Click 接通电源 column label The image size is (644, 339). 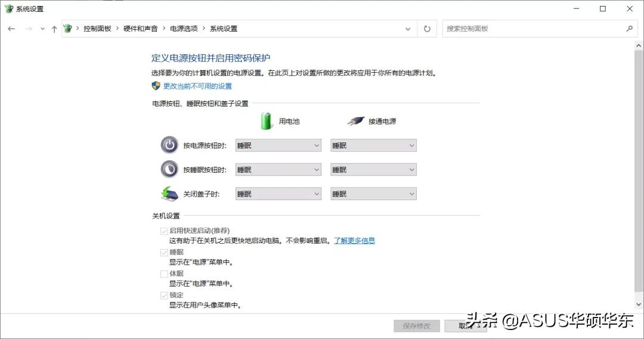point(382,121)
